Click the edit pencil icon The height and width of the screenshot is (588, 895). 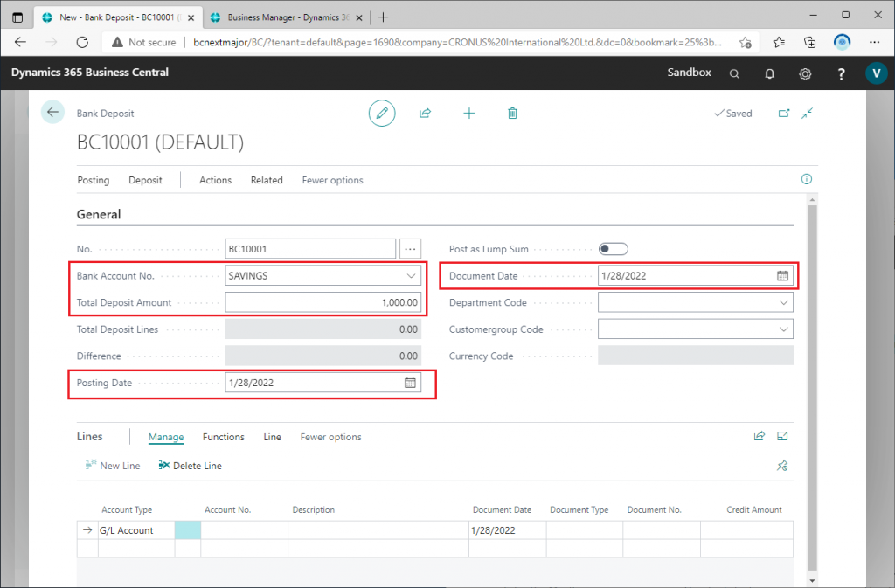(x=382, y=113)
